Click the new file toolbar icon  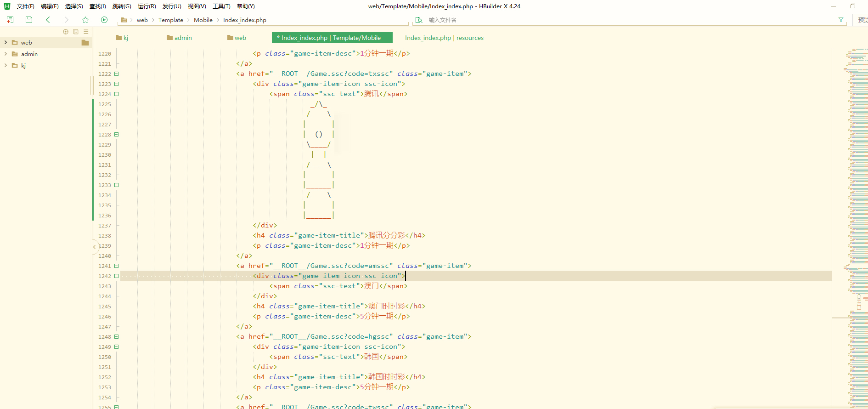[x=10, y=20]
